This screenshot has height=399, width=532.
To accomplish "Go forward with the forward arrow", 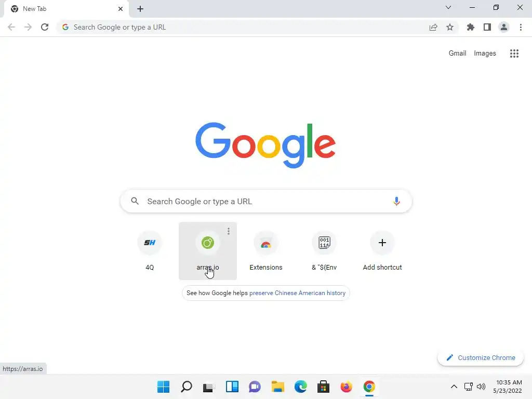I will [x=28, y=27].
